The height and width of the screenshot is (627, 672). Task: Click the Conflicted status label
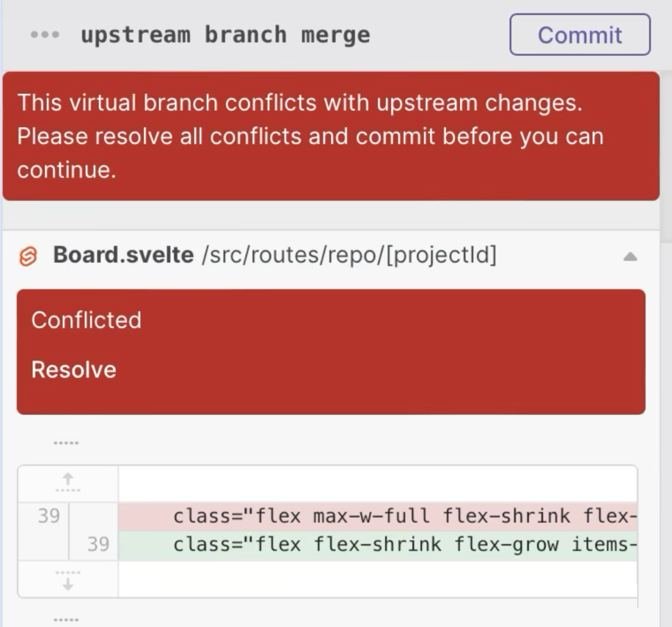click(x=86, y=320)
